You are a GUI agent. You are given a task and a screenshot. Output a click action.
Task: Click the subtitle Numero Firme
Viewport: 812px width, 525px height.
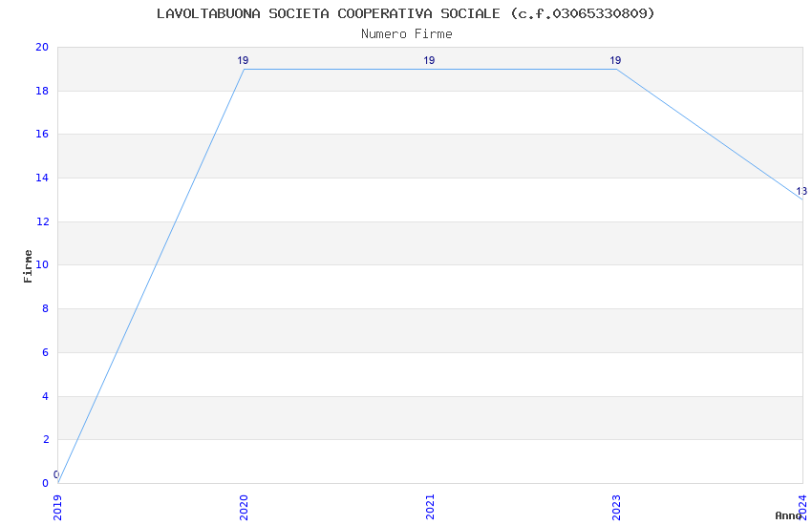click(407, 34)
